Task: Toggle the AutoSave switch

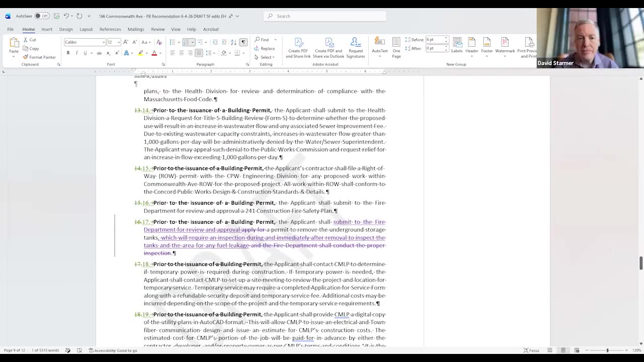Action: pos(42,16)
